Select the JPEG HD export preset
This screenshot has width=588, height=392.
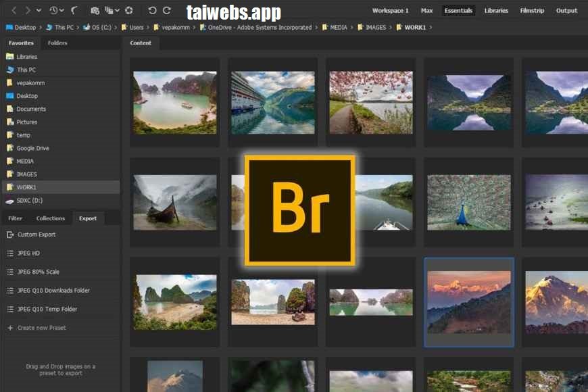[x=61, y=253]
